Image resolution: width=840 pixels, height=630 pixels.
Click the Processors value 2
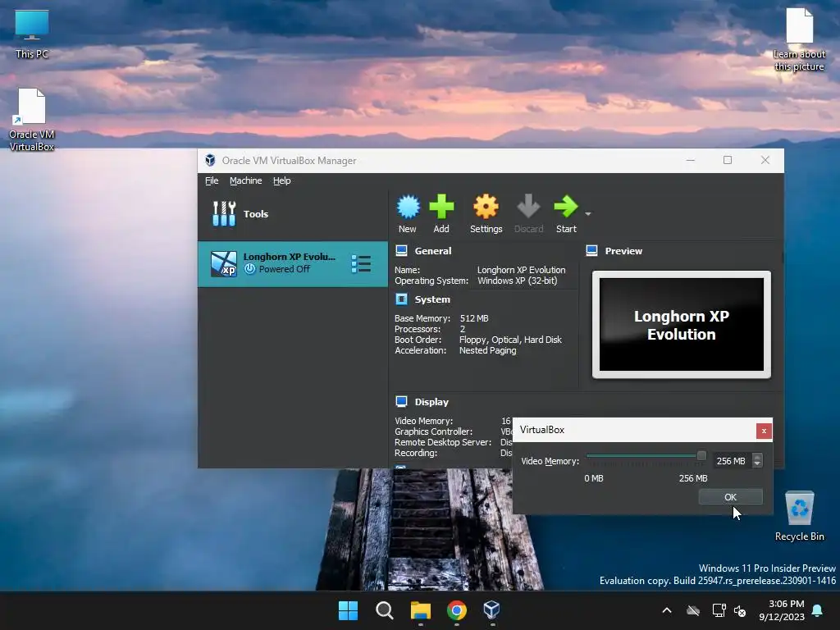[463, 329]
